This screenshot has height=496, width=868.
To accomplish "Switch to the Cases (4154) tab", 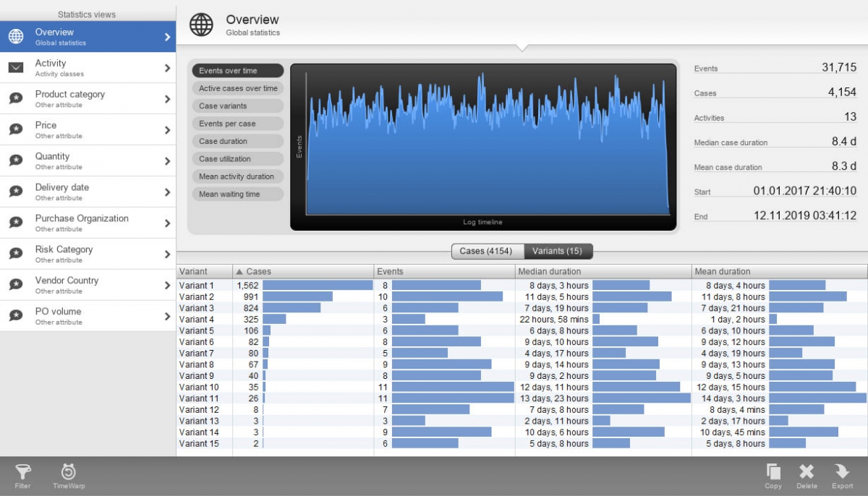I will pyautogui.click(x=487, y=251).
